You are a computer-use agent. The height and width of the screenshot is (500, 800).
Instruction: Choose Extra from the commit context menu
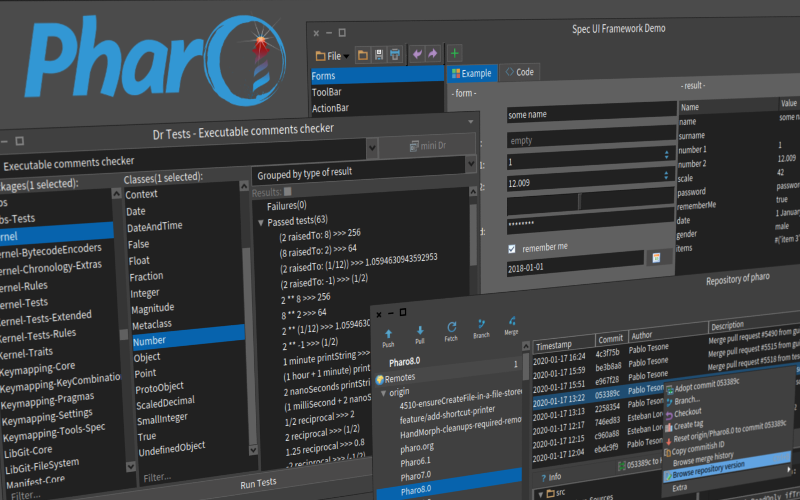(x=679, y=488)
